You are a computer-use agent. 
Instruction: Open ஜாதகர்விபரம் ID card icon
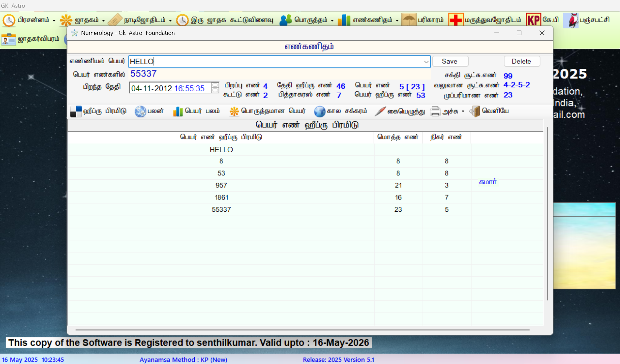[x=9, y=39]
